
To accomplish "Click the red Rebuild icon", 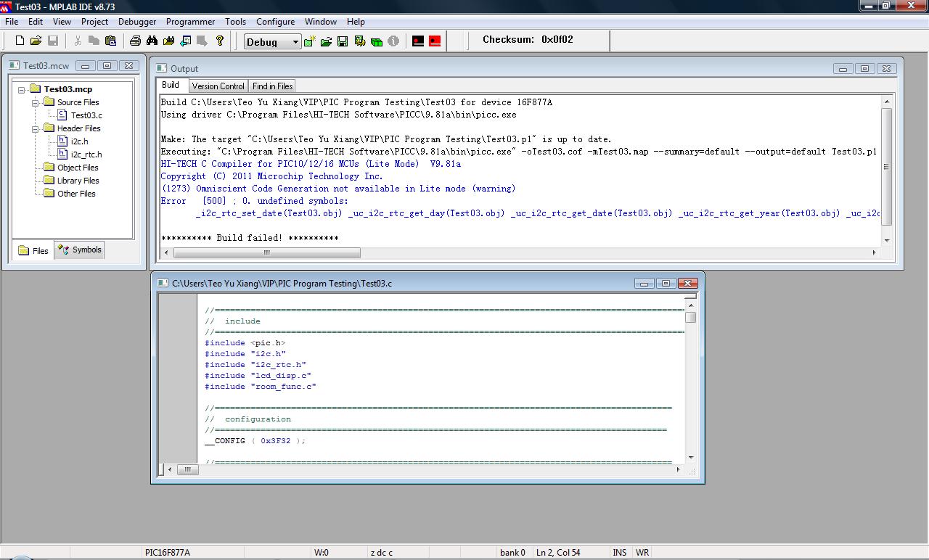I will coord(435,41).
